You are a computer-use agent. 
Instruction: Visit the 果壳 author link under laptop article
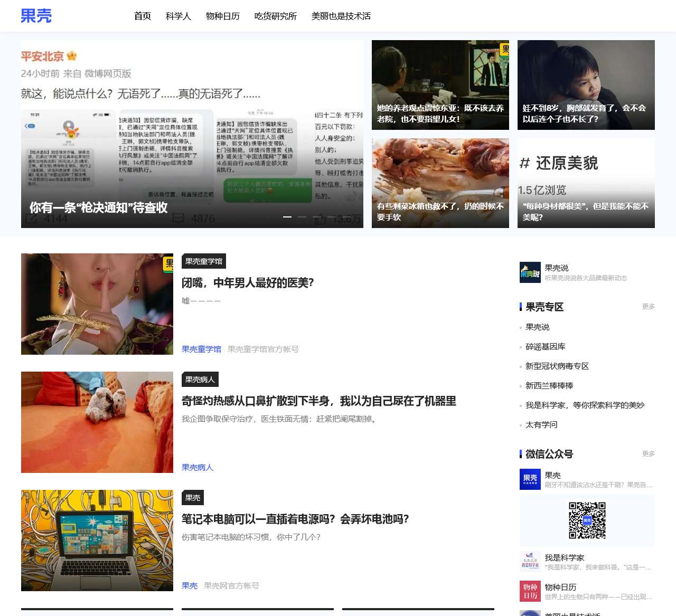click(190, 585)
